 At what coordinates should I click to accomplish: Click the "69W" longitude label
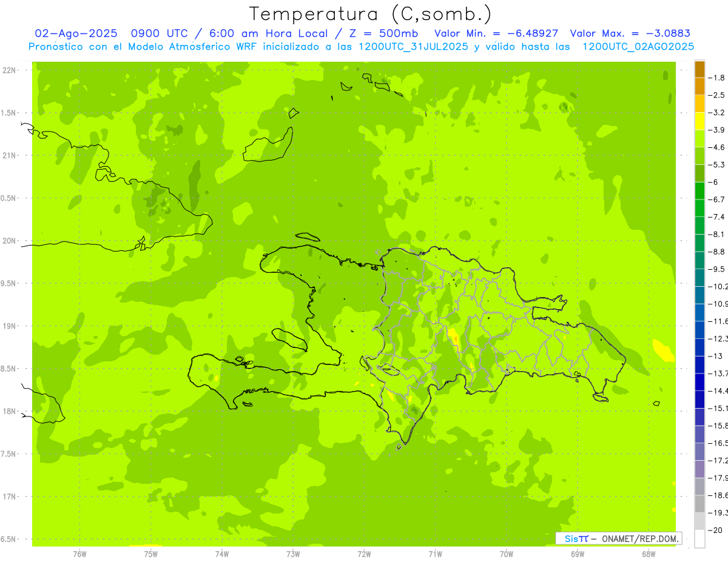578,554
